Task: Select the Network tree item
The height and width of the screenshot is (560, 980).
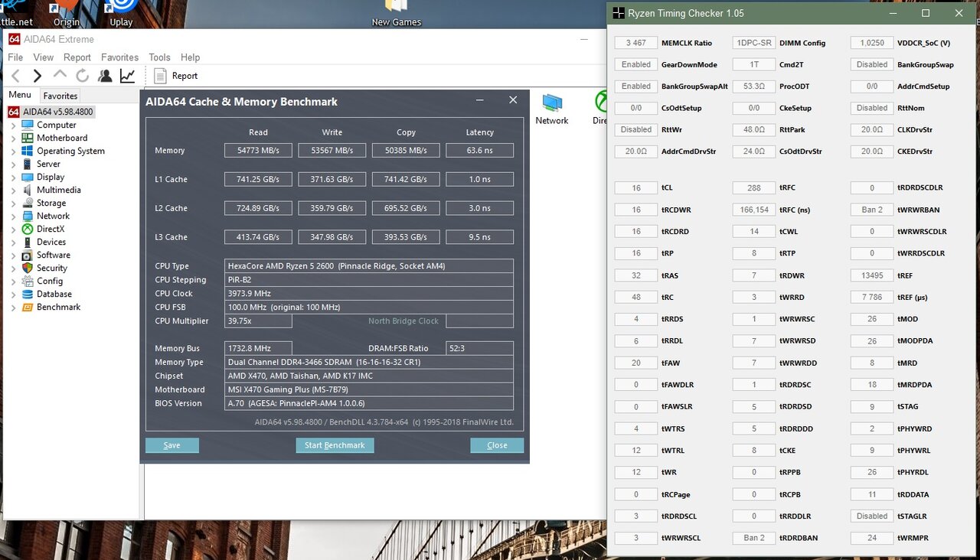Action: coord(53,216)
